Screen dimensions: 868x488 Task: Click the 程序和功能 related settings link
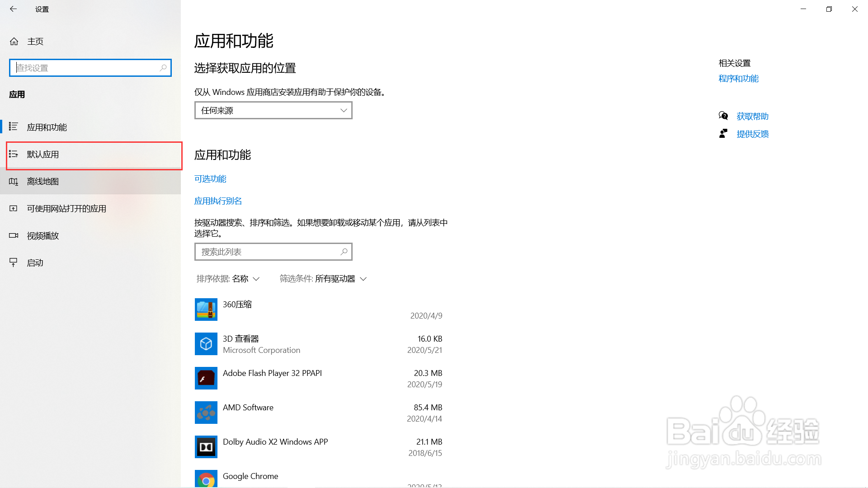(x=738, y=78)
